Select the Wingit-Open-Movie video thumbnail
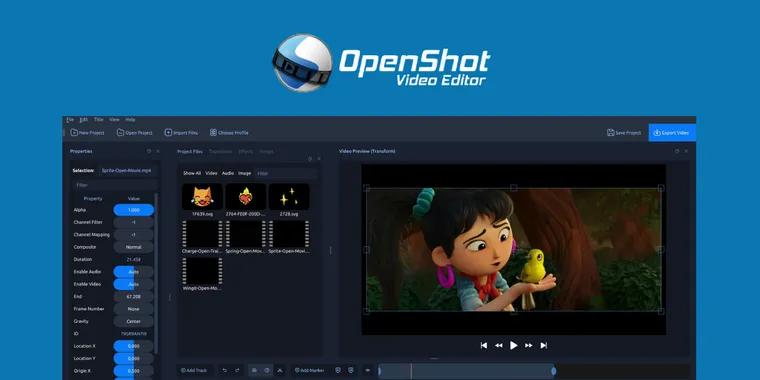This screenshot has width=760, height=380. point(202,271)
